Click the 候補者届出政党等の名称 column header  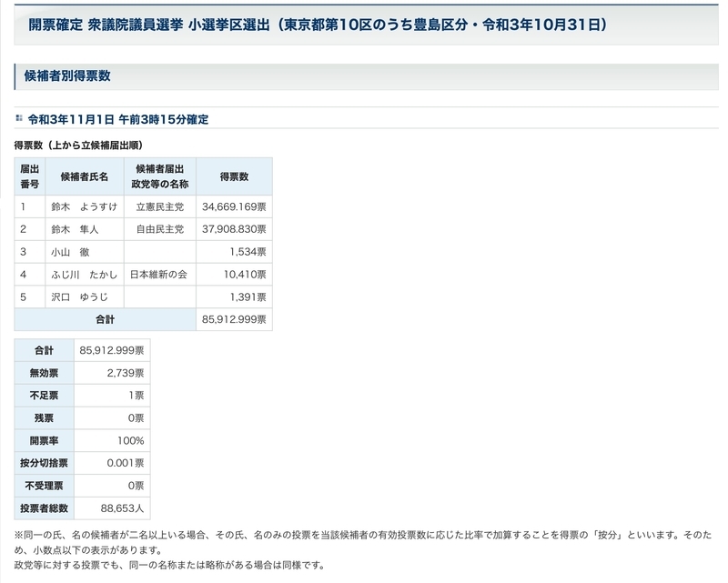(x=160, y=176)
